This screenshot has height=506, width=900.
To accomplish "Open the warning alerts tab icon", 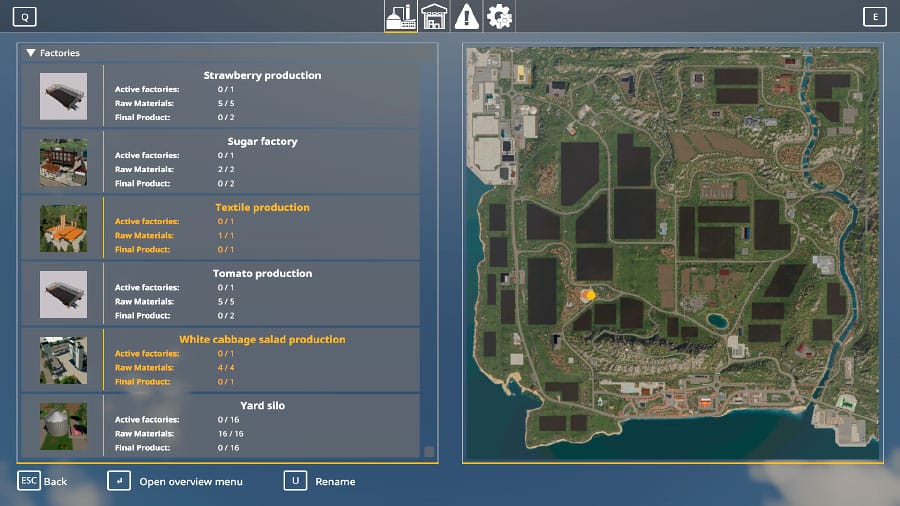I will pyautogui.click(x=467, y=16).
